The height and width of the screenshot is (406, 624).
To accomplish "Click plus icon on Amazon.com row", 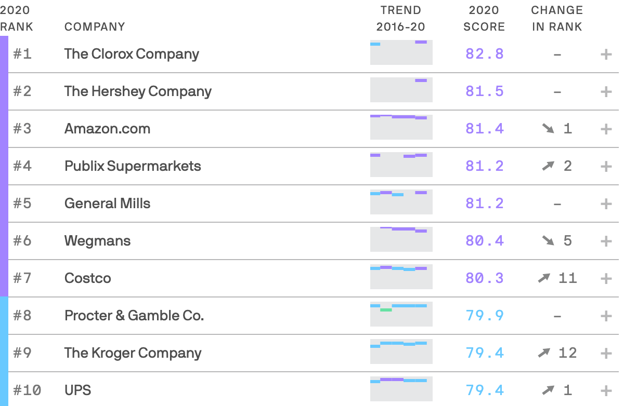I will coord(606,129).
